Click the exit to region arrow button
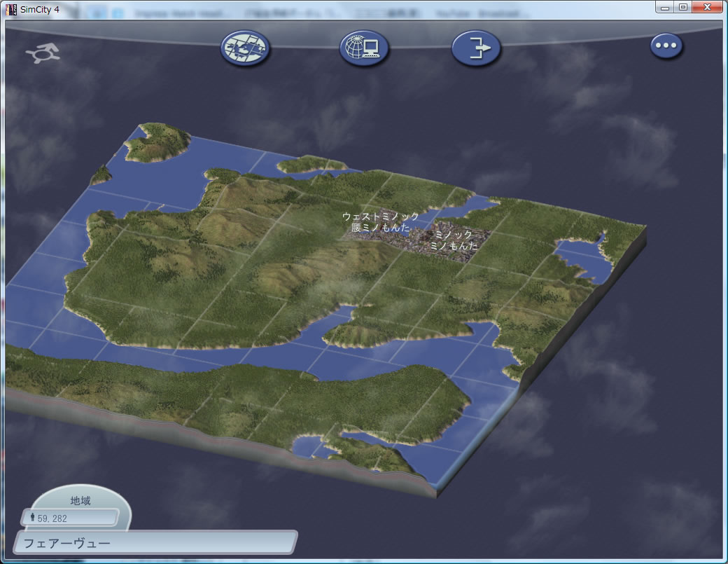 pyautogui.click(x=477, y=48)
